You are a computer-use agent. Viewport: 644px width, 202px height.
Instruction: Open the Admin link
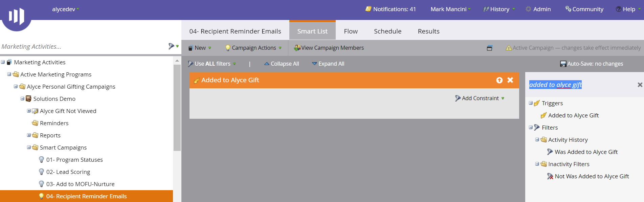538,9
